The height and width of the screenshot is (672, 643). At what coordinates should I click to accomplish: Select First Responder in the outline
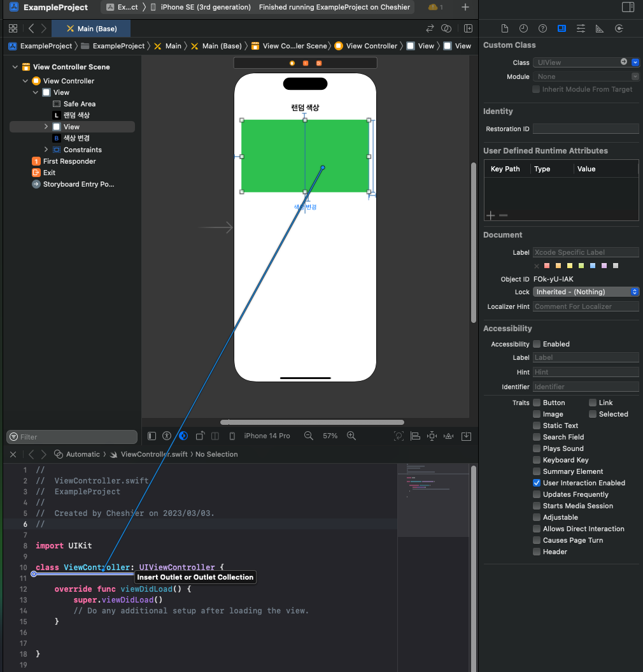64,161
